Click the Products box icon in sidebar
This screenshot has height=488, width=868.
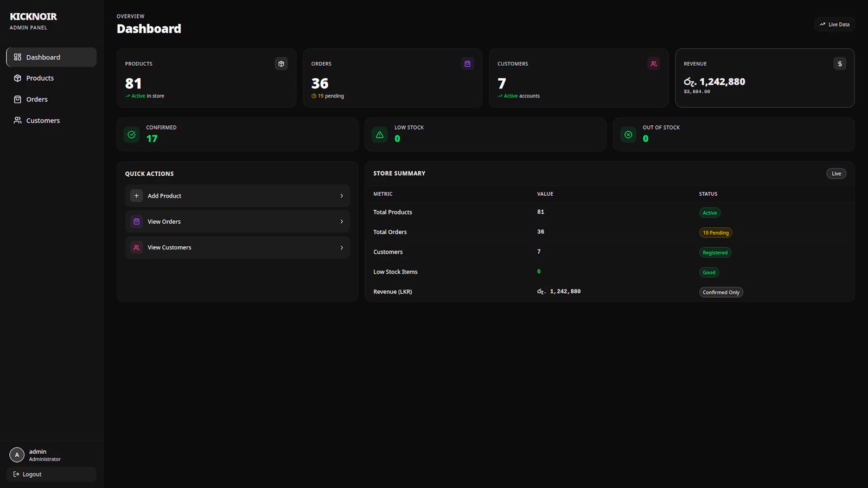(17, 78)
